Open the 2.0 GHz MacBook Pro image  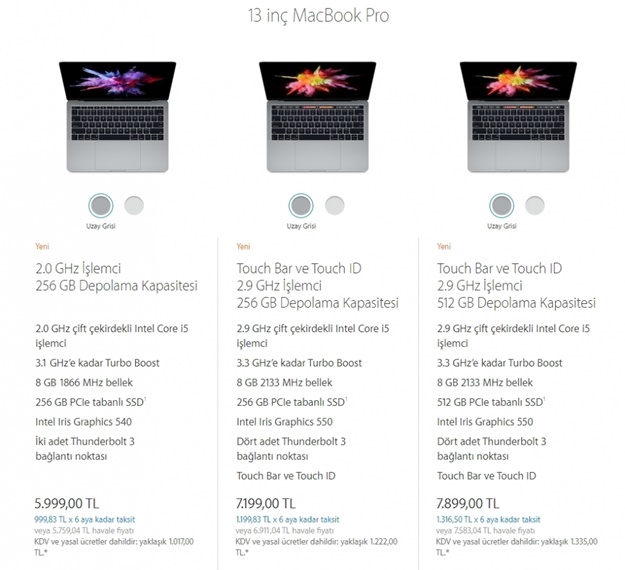[x=118, y=117]
